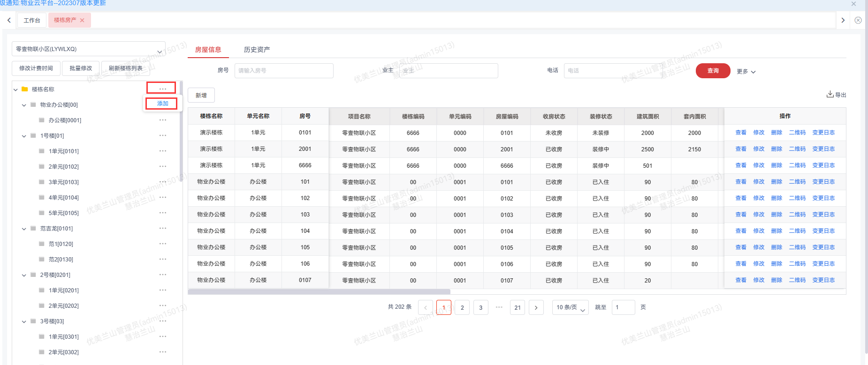The height and width of the screenshot is (365, 868).
Task: Open ellipsis menu for 范吉龙[0101]
Action: tap(162, 228)
